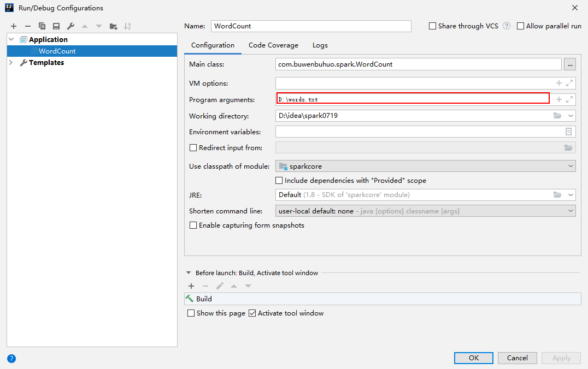
Task: Sort configurations alphabetically
Action: click(127, 26)
